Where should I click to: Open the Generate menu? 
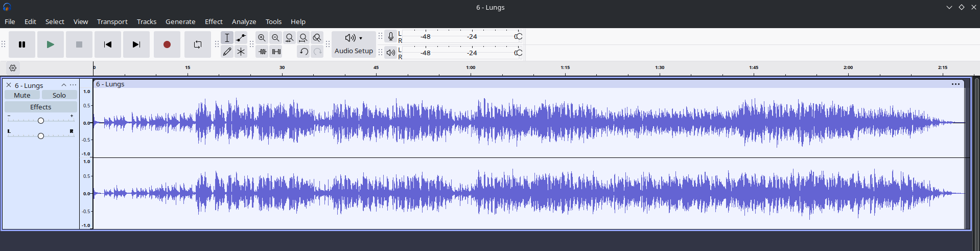click(180, 21)
